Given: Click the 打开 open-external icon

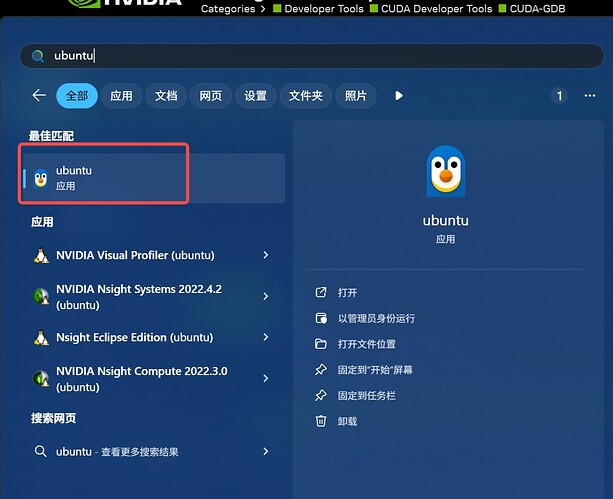Looking at the screenshot, I should coord(321,292).
